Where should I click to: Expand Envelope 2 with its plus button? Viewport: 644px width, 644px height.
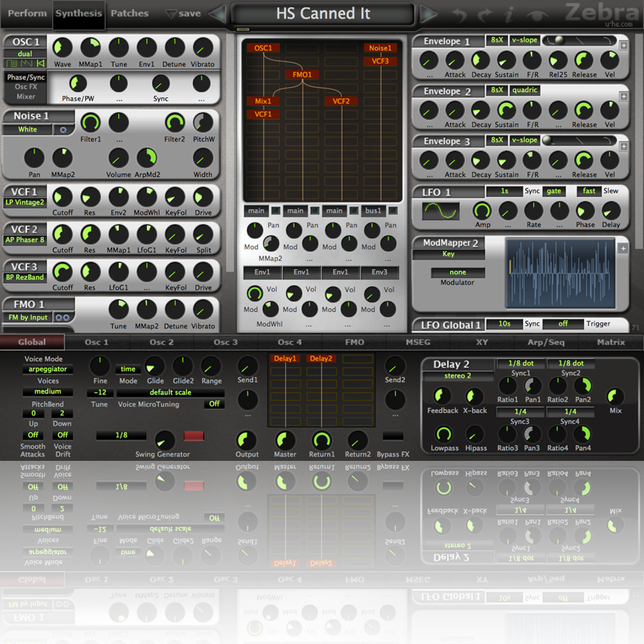coord(624,96)
